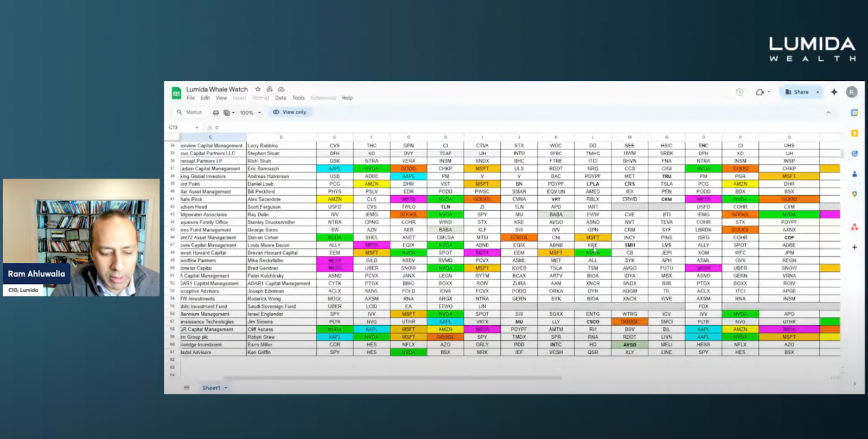Click the Share button
The height and width of the screenshot is (439, 868).
pos(797,92)
